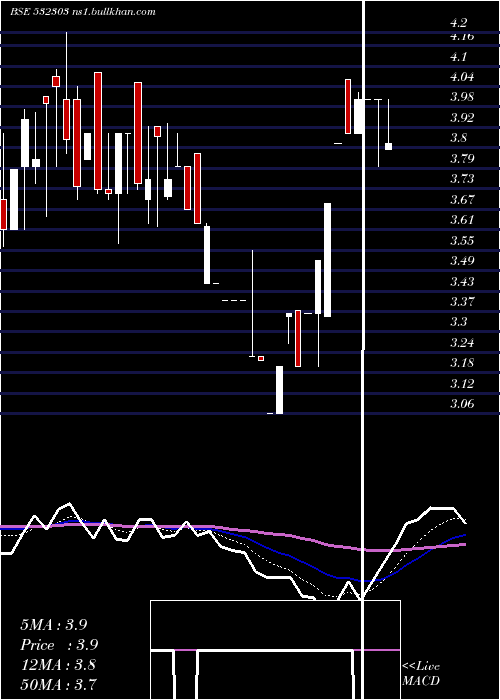Click the 3.79 price axis label
This screenshot has height=700, width=500.
462,158
